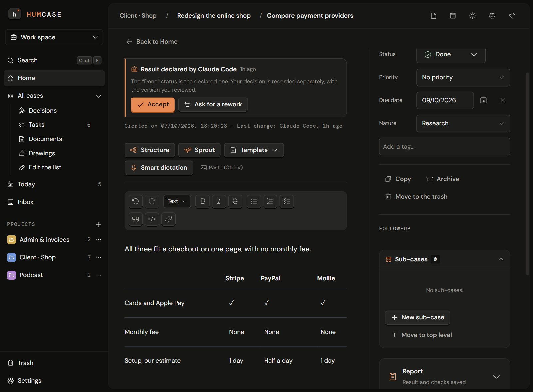Collapse the All cases section
533x392 pixels.
99,96
